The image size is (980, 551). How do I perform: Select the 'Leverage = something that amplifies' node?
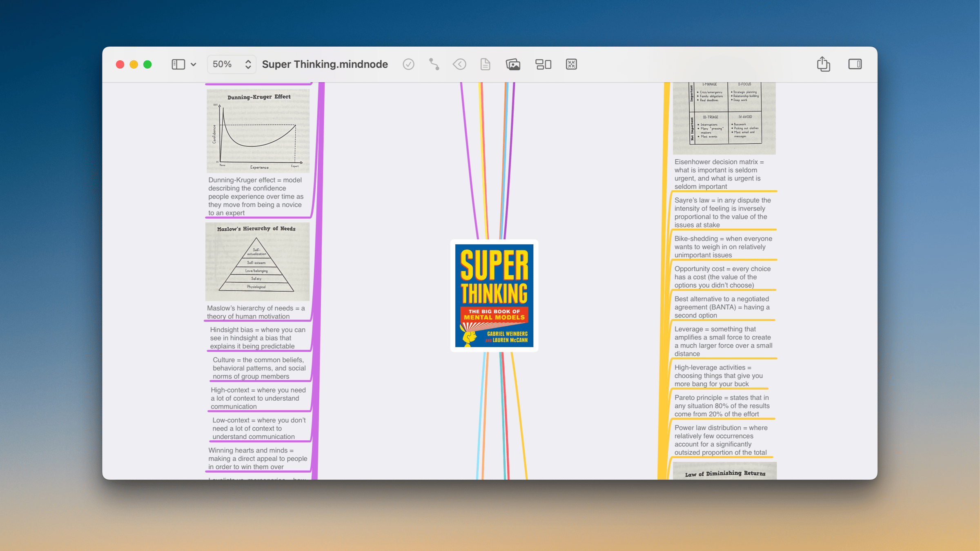point(723,341)
